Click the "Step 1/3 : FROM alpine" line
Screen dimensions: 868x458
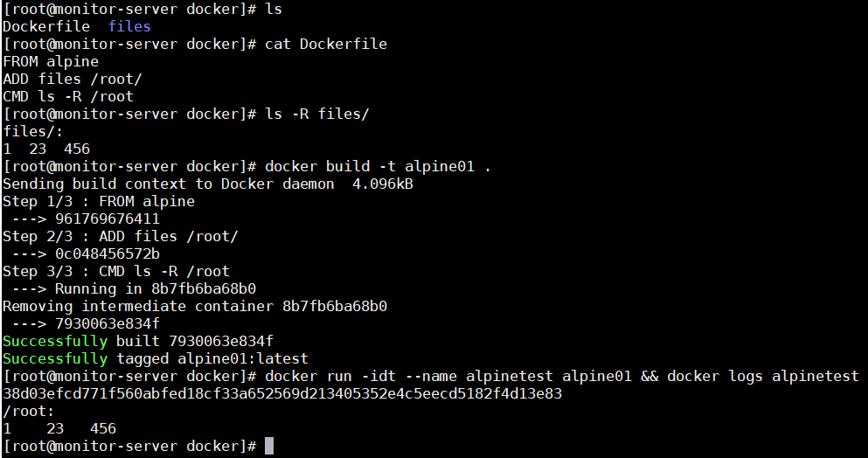tap(99, 201)
